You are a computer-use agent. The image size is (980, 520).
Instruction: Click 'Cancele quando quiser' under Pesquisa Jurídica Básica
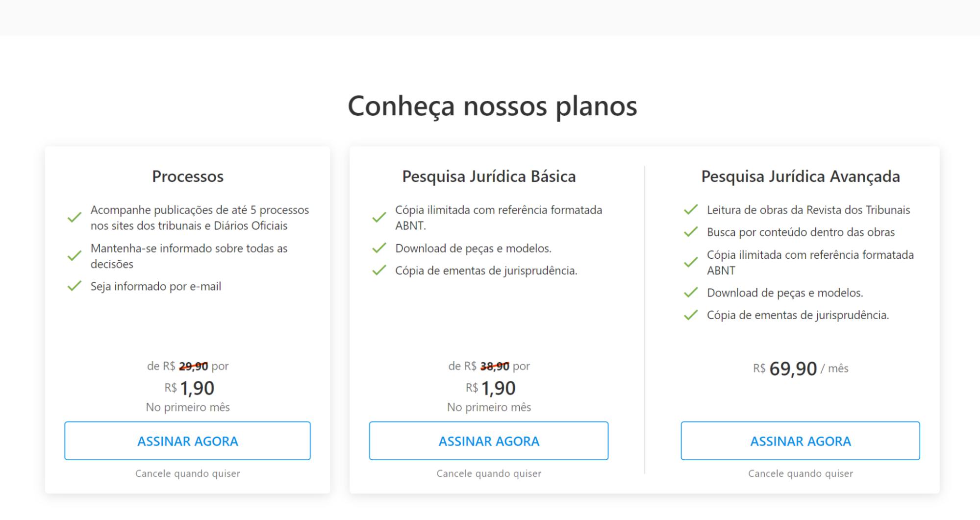[x=488, y=473]
